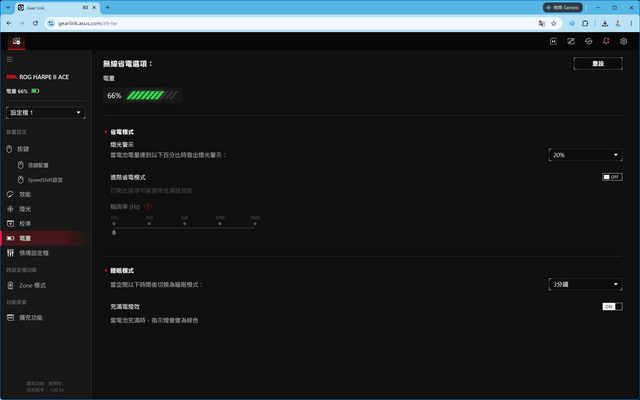This screenshot has height=400, width=640.
Task: Open 燈光 lighting section
Action: tap(25, 209)
